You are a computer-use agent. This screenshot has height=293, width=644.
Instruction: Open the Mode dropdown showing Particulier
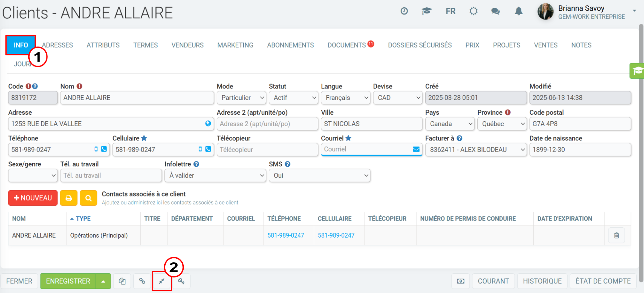click(241, 98)
